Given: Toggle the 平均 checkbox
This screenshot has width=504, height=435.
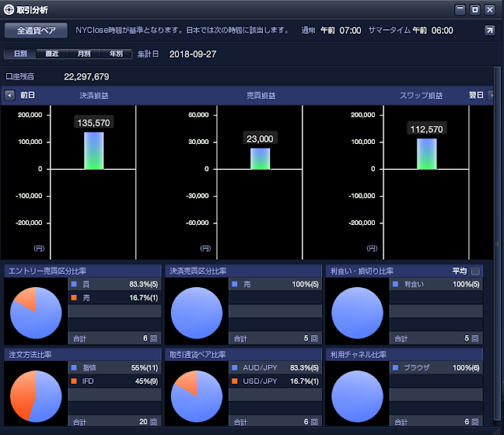Looking at the screenshot, I should [475, 271].
